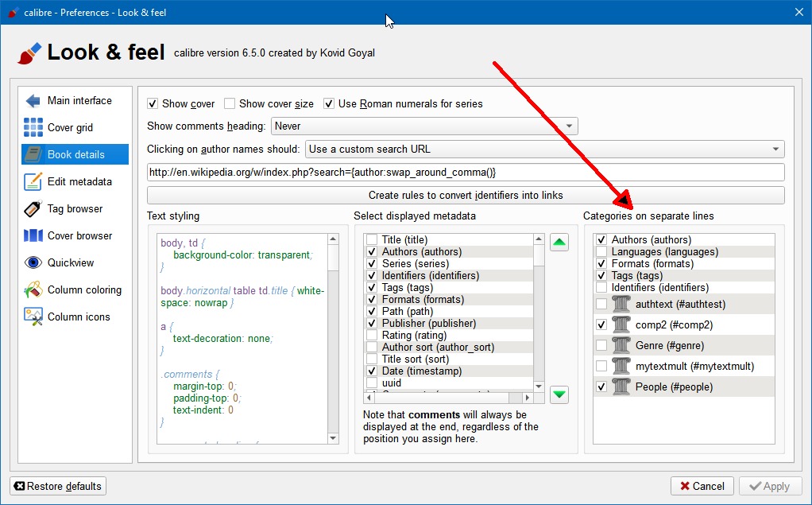Viewport: 812px width, 505px height.
Task: Click the column icon beside People (#people)
Action: [x=621, y=387]
